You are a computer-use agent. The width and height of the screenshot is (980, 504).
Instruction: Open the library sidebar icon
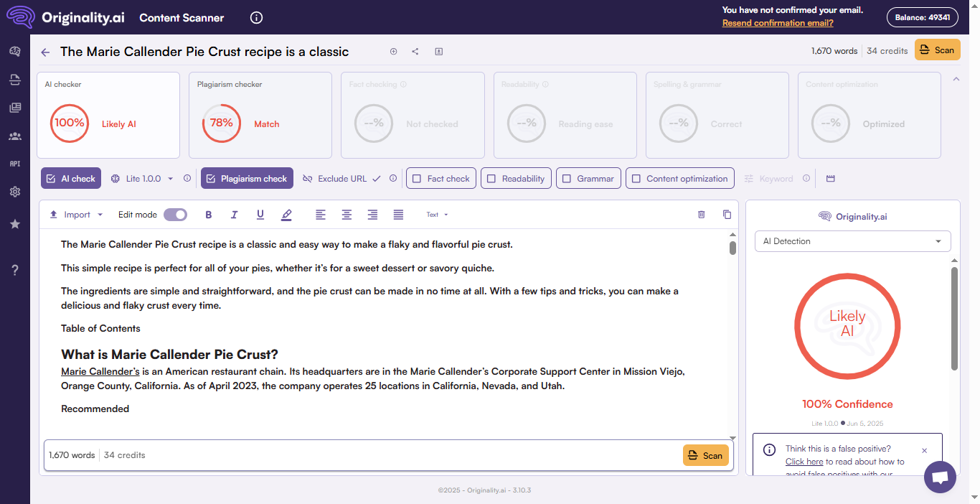tap(14, 108)
